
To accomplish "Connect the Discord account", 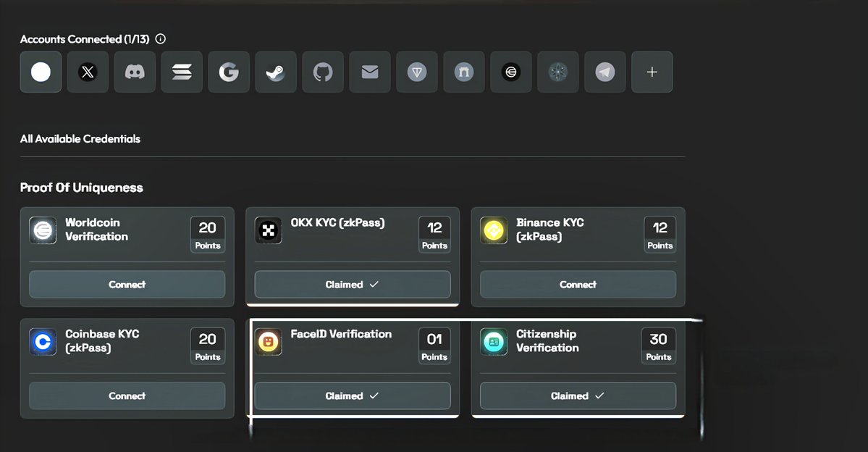I will (135, 72).
